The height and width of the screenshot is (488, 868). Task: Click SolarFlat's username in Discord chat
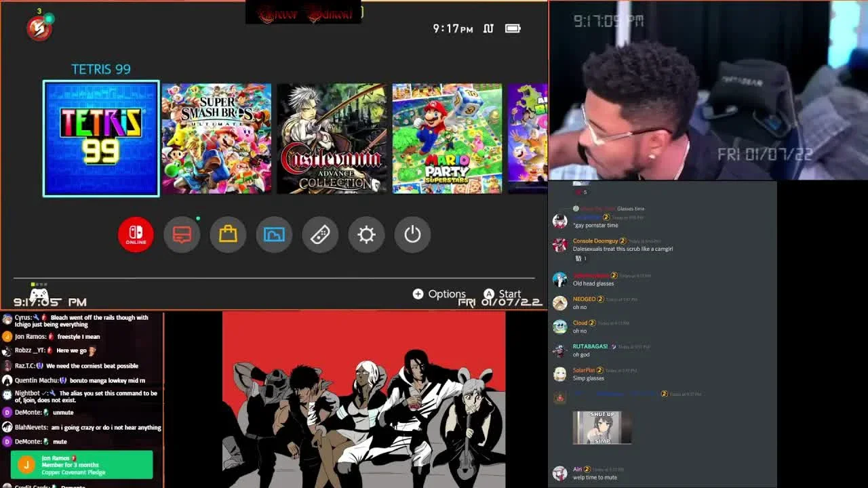tap(584, 370)
